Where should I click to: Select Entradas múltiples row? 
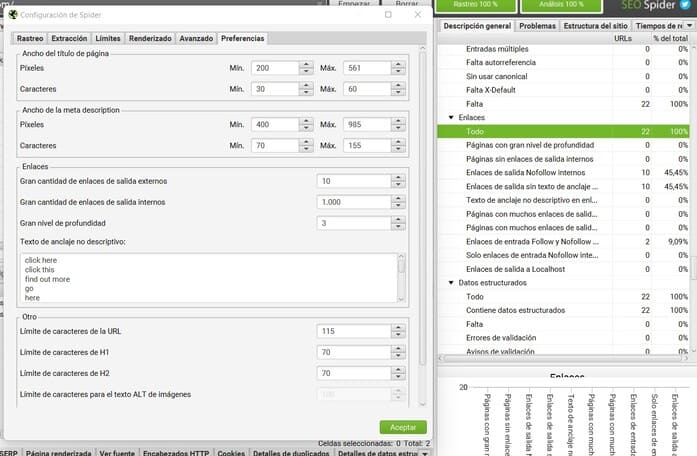point(563,49)
